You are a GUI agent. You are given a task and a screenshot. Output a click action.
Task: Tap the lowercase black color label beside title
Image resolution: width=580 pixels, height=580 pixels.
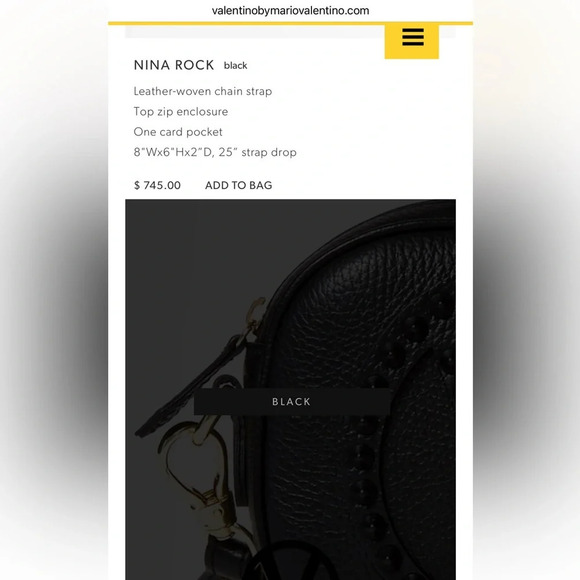point(235,66)
